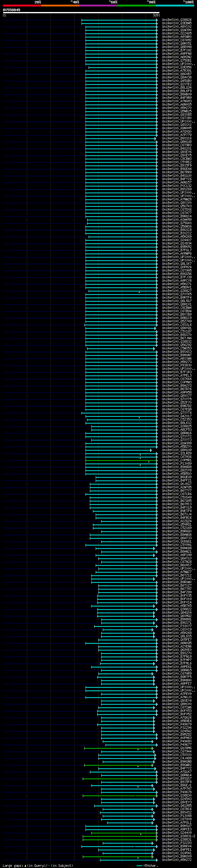Select the UniRef100_Q0JKG7 hit label

point(177,484)
